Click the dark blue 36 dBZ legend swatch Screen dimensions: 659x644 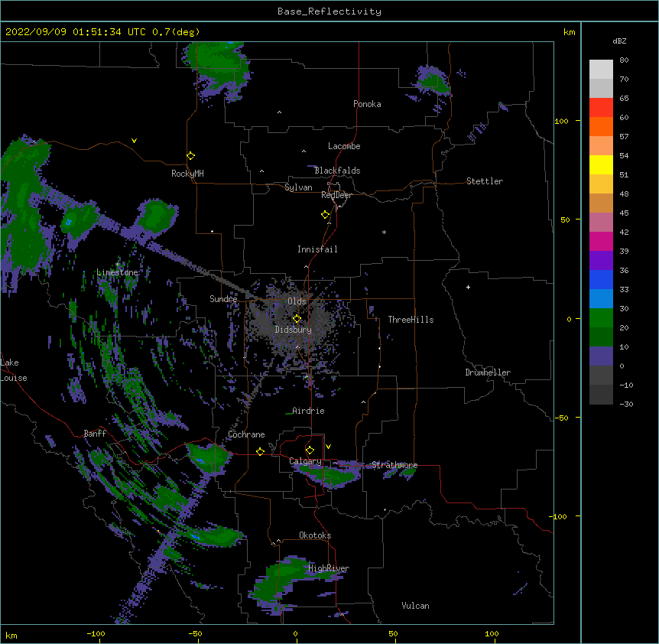tap(601, 279)
